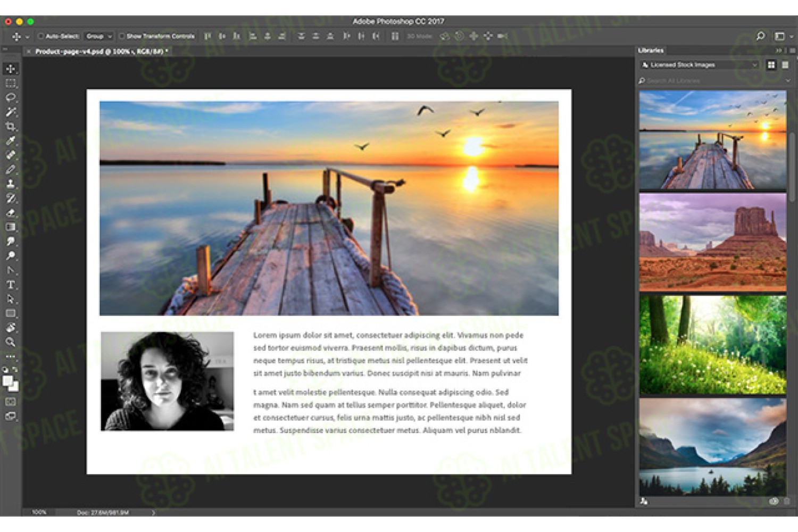Open the Group auto-select dropdown
The image size is (798, 532).
click(x=99, y=36)
